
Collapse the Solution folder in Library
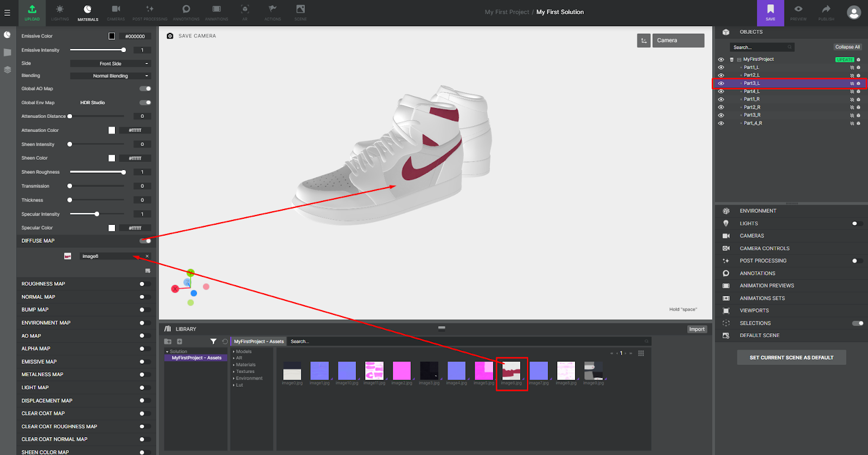167,352
